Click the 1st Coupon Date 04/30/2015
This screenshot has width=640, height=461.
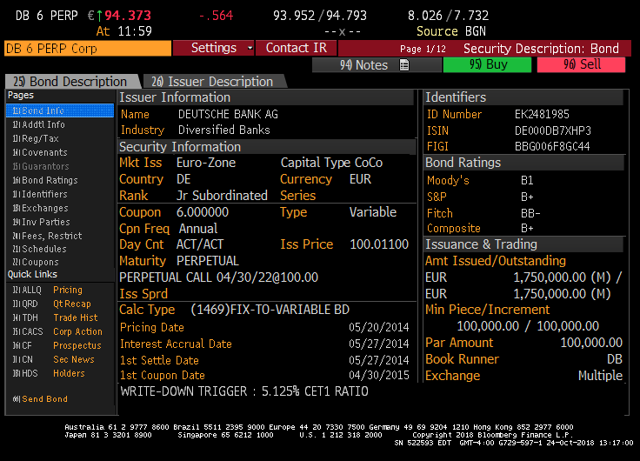(379, 375)
